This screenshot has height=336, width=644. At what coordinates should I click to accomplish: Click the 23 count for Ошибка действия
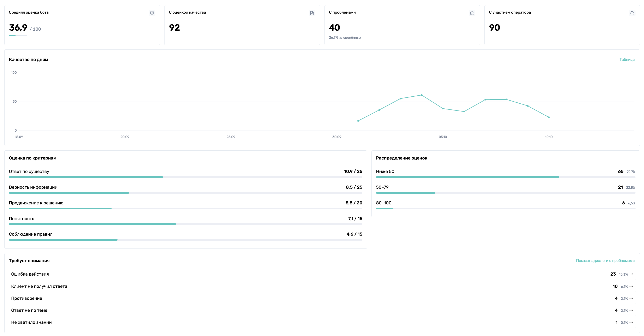613,274
